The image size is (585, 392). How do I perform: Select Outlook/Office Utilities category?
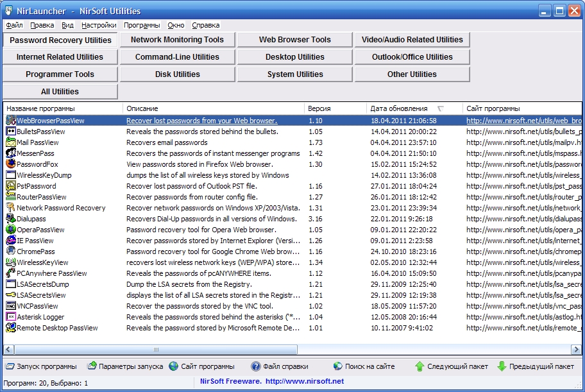coord(412,56)
